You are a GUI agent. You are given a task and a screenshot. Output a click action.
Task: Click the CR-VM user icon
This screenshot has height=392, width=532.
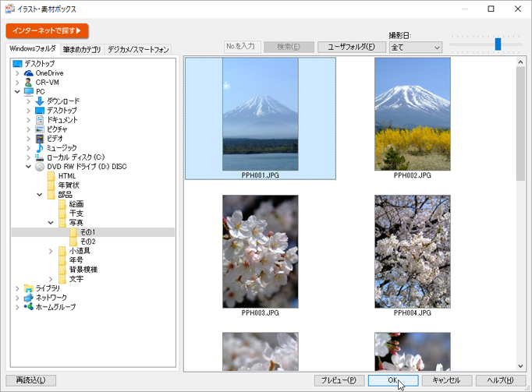[29, 83]
